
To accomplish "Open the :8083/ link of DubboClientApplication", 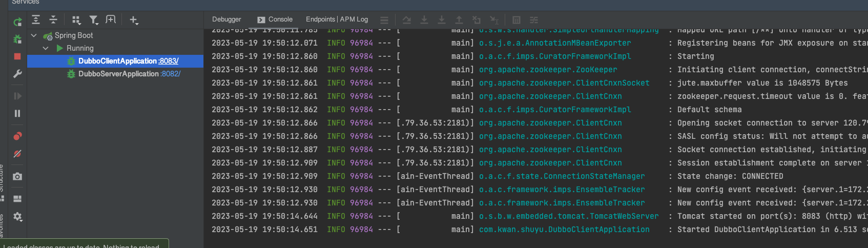I will pyautogui.click(x=169, y=61).
